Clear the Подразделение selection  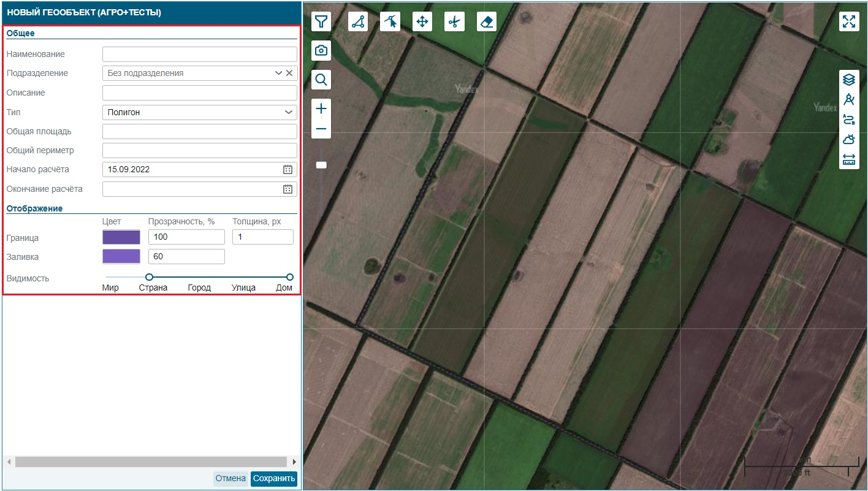[289, 73]
